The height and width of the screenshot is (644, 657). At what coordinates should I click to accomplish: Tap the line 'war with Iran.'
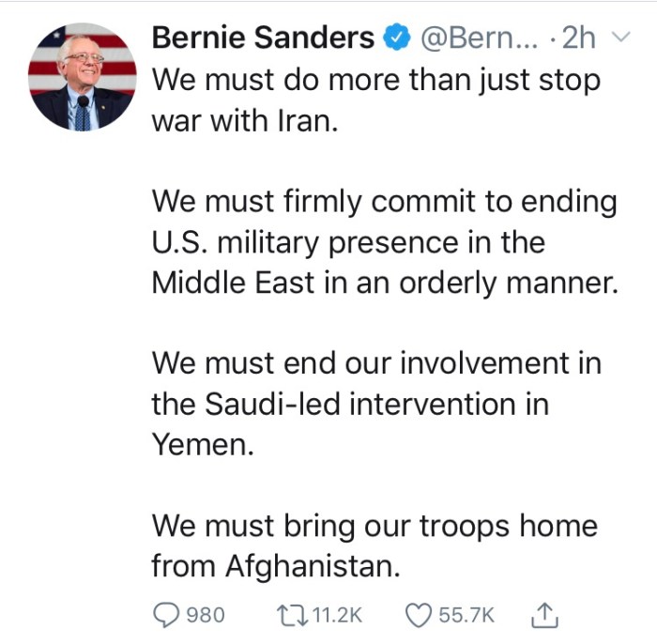pyautogui.click(x=244, y=122)
